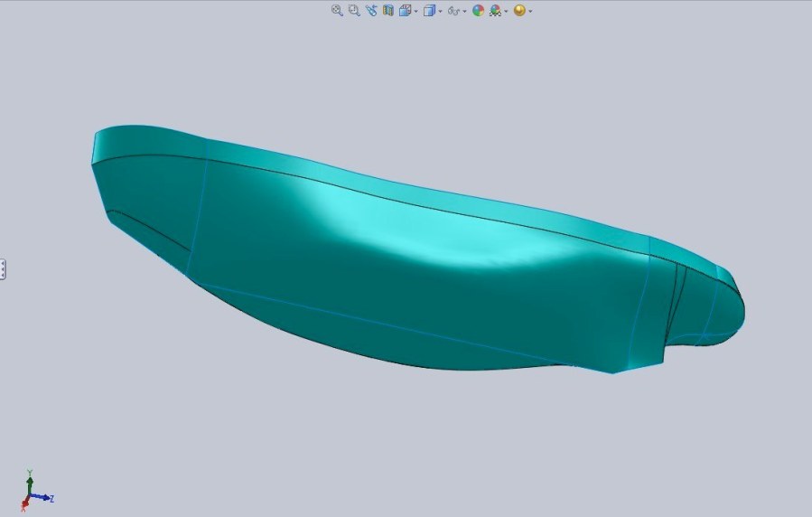Click the blue Z axis of the triad
The image size is (812, 517).
pos(45,497)
